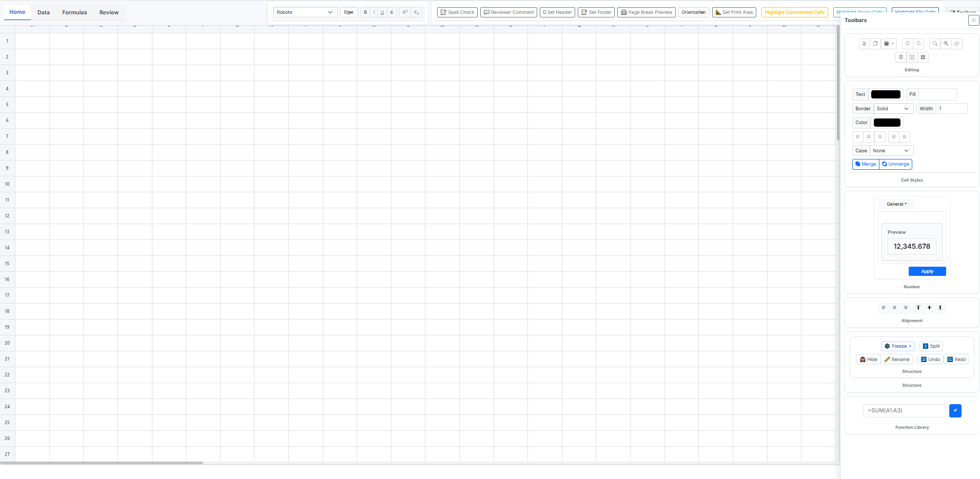The height and width of the screenshot is (479, 980).
Task: Switch to the Formulas tab
Action: pyautogui.click(x=74, y=12)
